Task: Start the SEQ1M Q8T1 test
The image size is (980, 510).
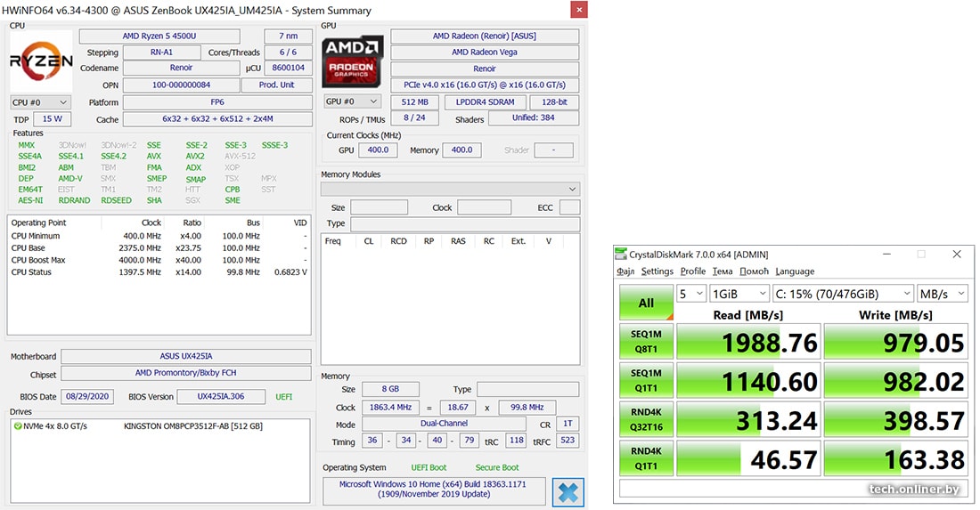Action: click(x=646, y=342)
